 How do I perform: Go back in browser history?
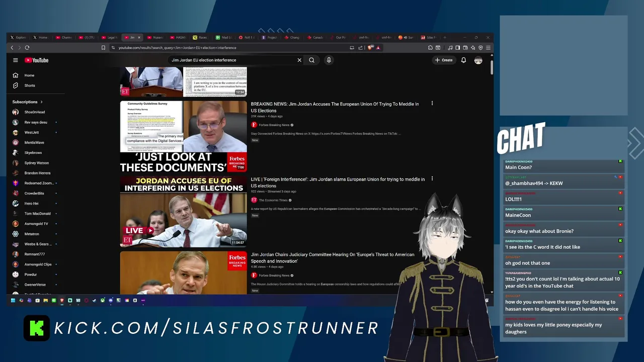coord(12,48)
